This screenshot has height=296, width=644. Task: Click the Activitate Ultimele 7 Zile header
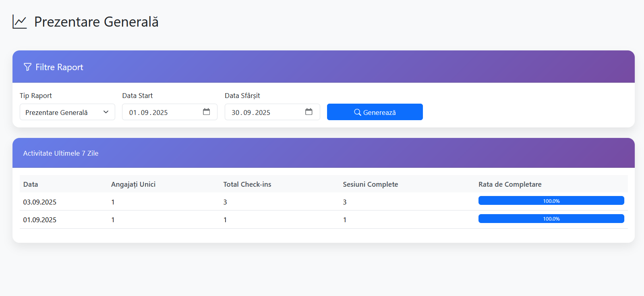[61, 153]
